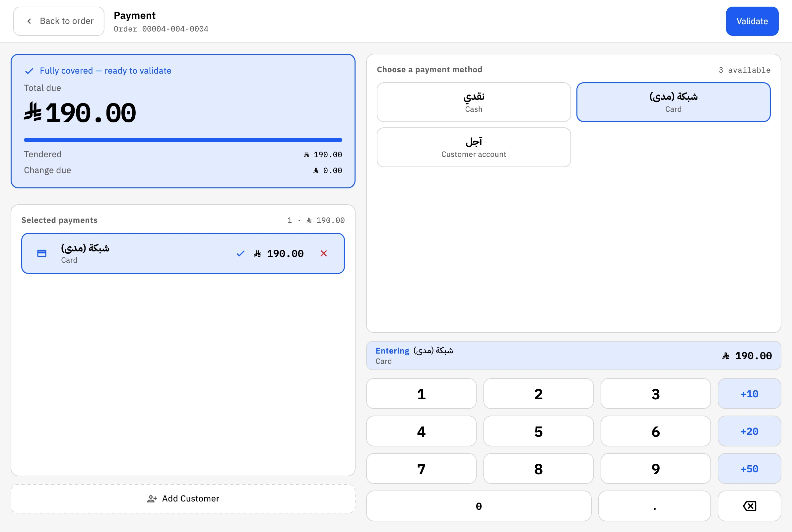
Task: Click the Total due 190.00 amount
Action: click(x=80, y=113)
